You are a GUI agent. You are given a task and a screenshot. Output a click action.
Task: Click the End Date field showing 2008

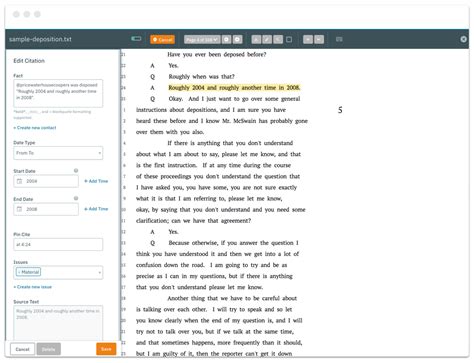[x=46, y=209]
